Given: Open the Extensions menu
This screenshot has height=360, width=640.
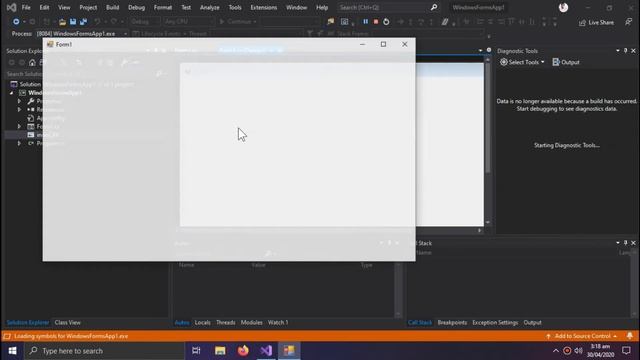Looking at the screenshot, I should [x=263, y=7].
